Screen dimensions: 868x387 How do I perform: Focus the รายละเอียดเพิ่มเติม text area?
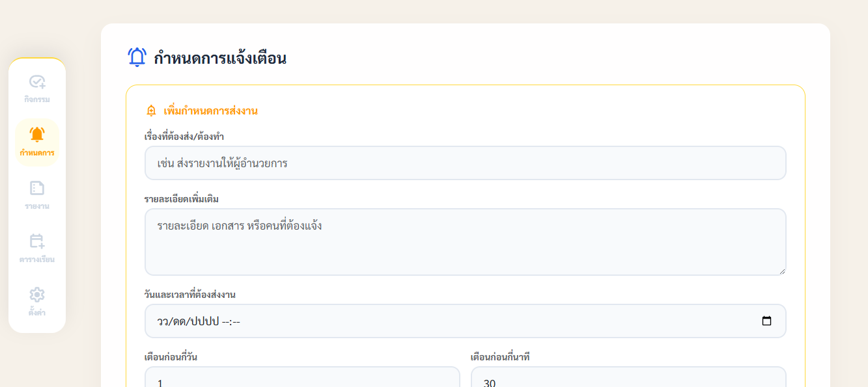point(465,242)
